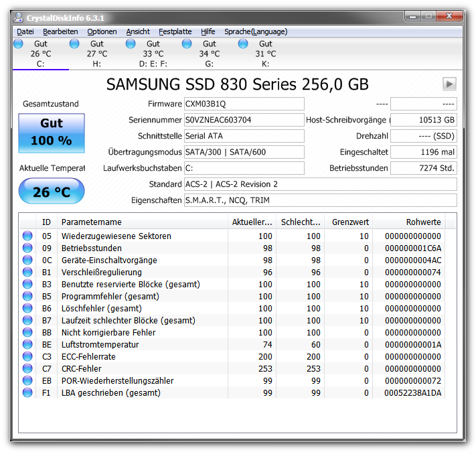The height and width of the screenshot is (452, 476).
Task: Click the status orb for POR-Wiederherstellungszähler
Action: (27, 380)
